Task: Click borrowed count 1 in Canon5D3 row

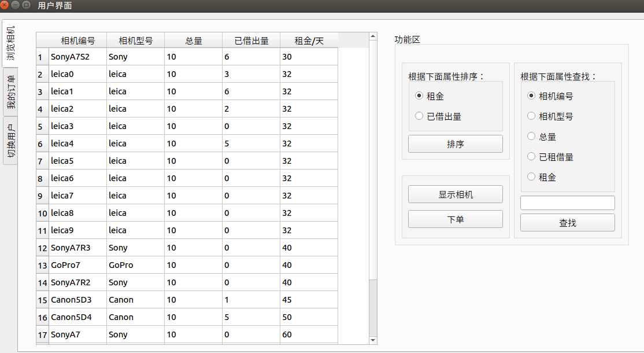Action: [251, 300]
